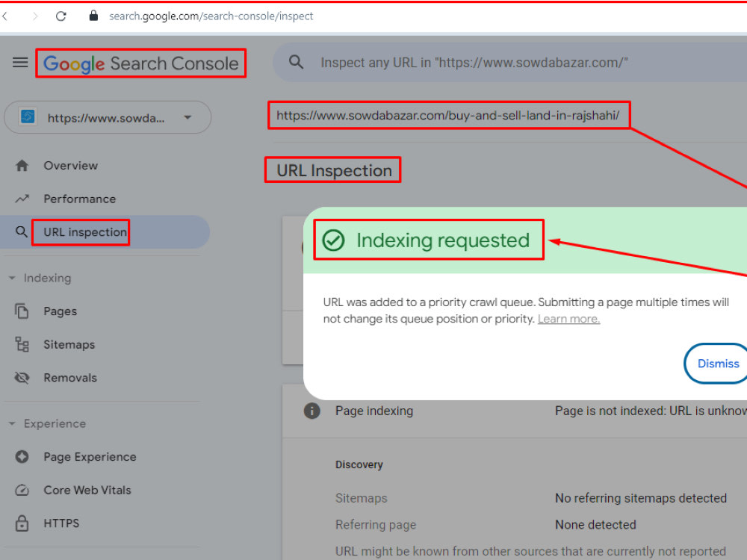Follow the Learn more link
747x560 pixels.
pyautogui.click(x=568, y=319)
